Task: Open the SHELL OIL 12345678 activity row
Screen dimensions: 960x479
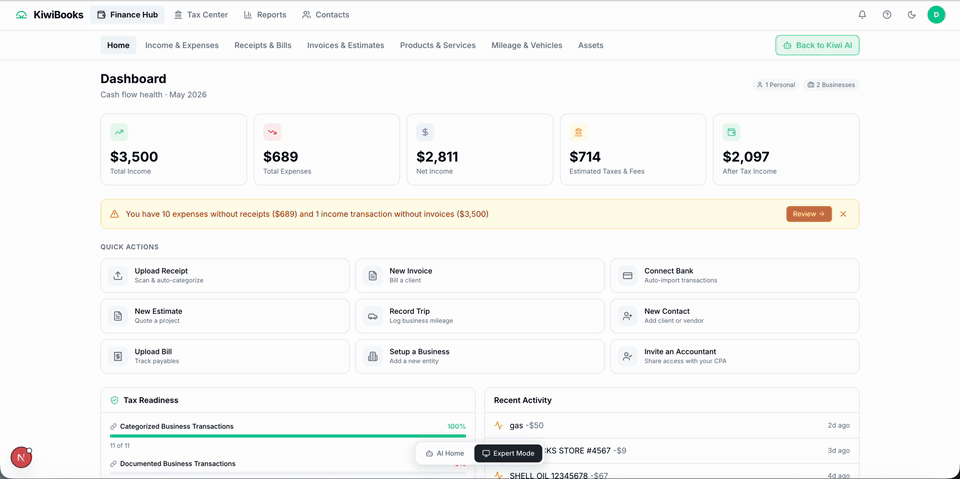Action: click(x=672, y=475)
